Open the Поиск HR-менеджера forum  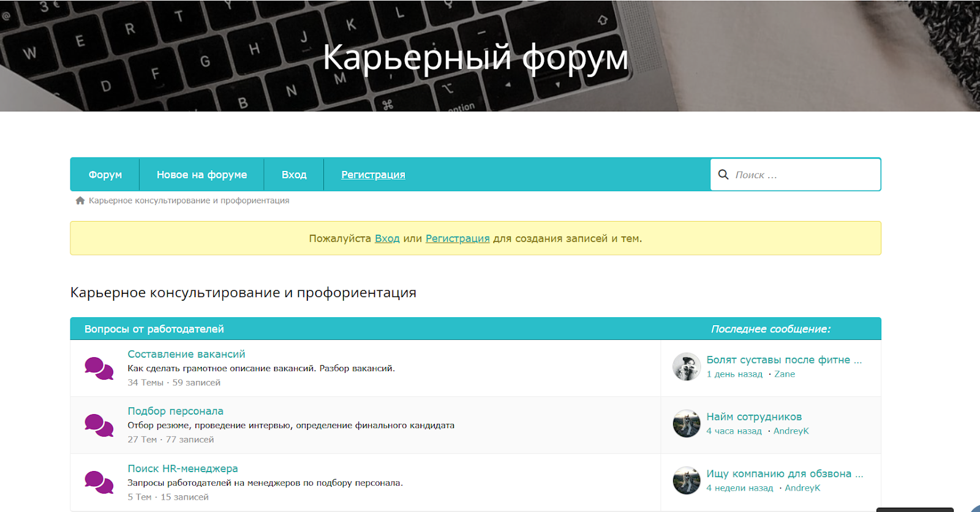click(x=183, y=469)
